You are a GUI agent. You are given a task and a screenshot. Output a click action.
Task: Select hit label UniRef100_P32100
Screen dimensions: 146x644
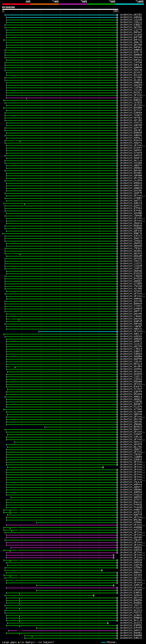[131, 607]
